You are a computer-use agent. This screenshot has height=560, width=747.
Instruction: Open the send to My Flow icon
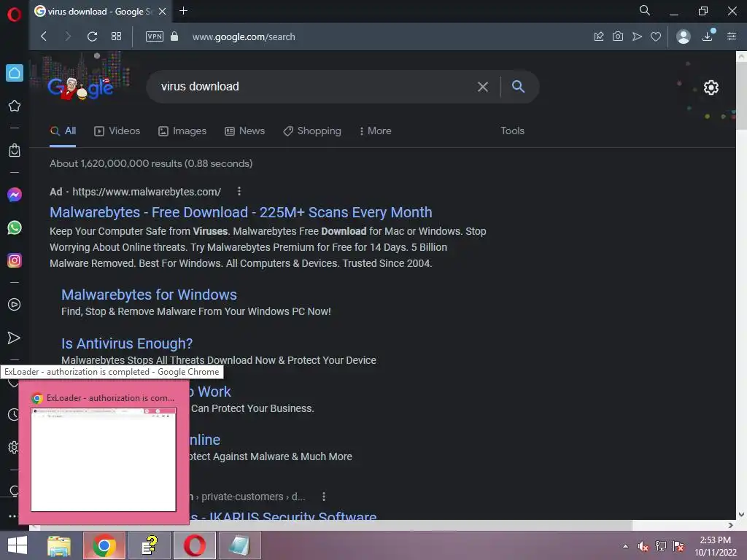[x=637, y=36]
